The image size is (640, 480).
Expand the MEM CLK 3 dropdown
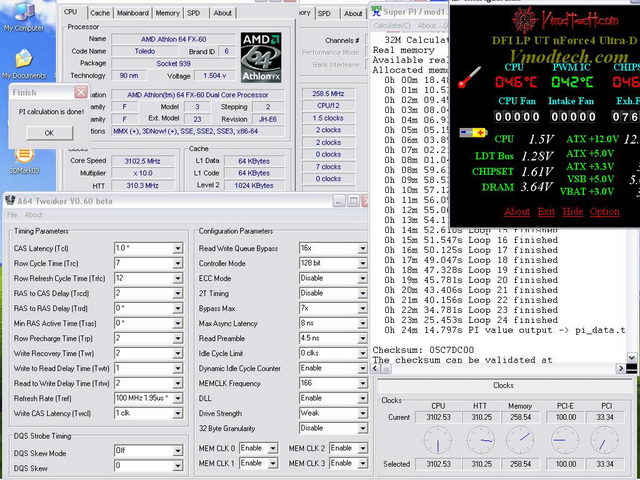(362, 463)
